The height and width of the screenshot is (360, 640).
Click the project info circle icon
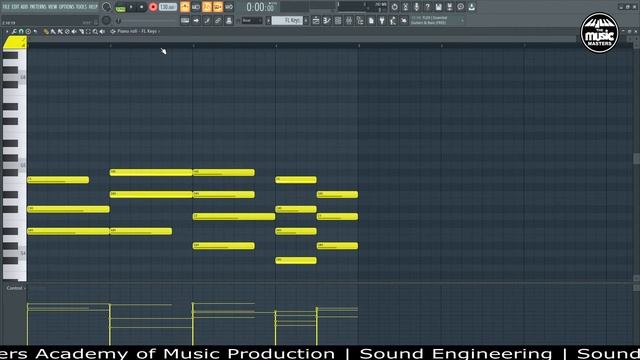coord(460,7)
